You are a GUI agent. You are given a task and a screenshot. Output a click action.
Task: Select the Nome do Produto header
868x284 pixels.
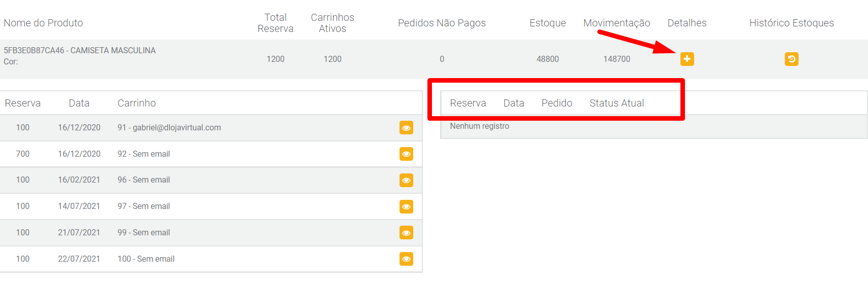click(43, 23)
